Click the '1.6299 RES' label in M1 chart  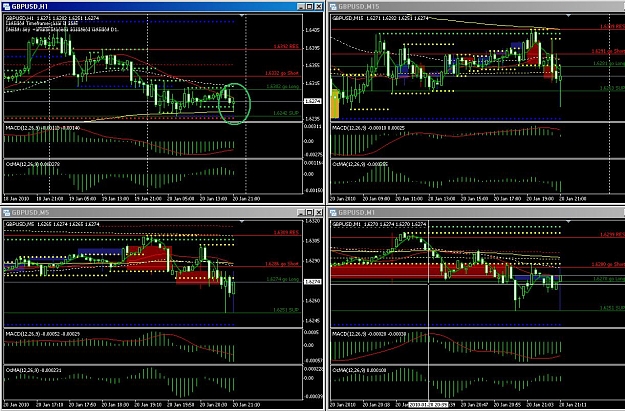point(613,235)
